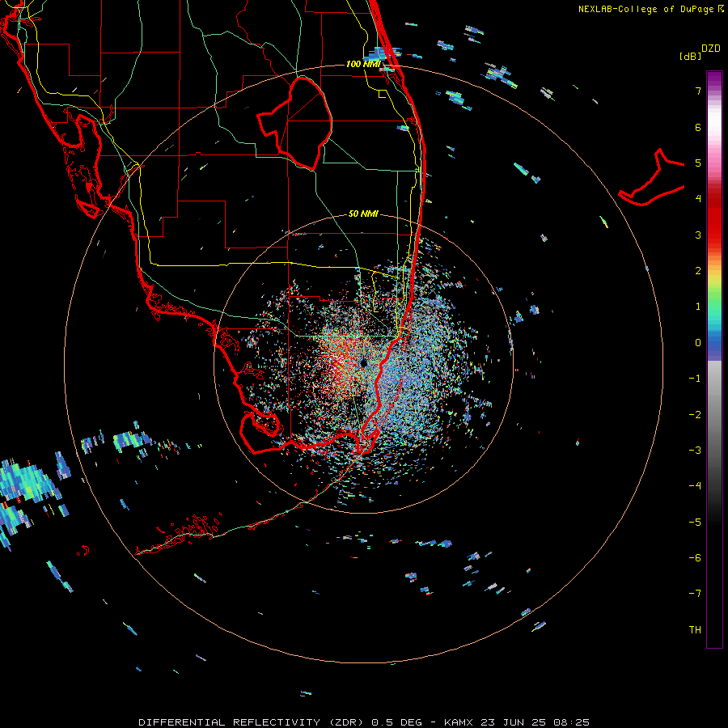
Task: Click the -6 value on color scale
Action: pos(695,557)
